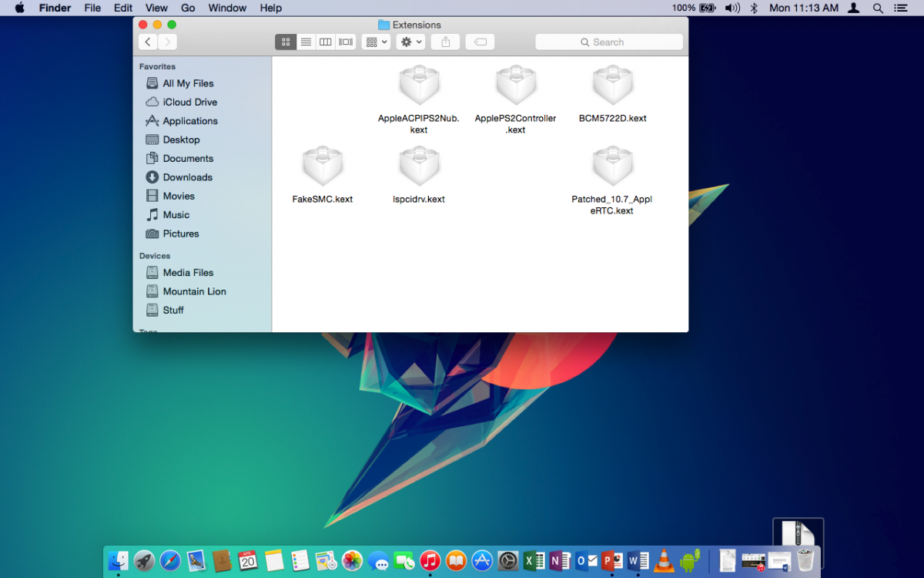The height and width of the screenshot is (578, 924).
Task: Switch to list view mode
Action: pos(306,42)
